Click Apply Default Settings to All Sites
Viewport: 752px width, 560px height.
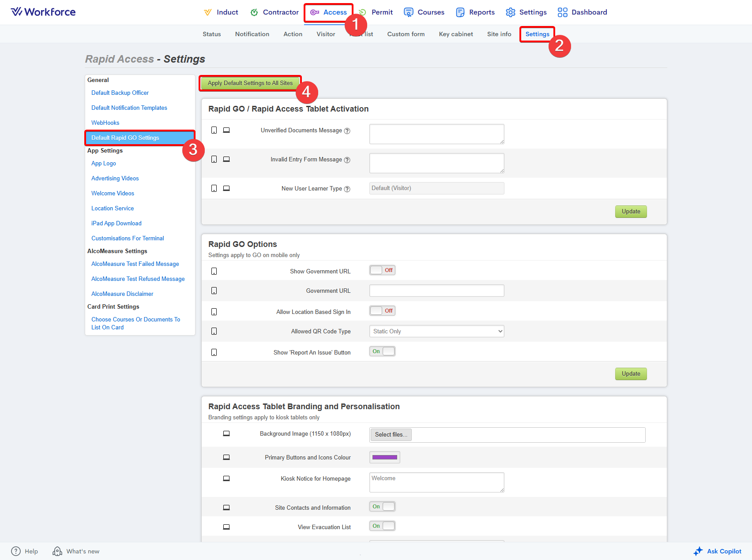pos(250,83)
